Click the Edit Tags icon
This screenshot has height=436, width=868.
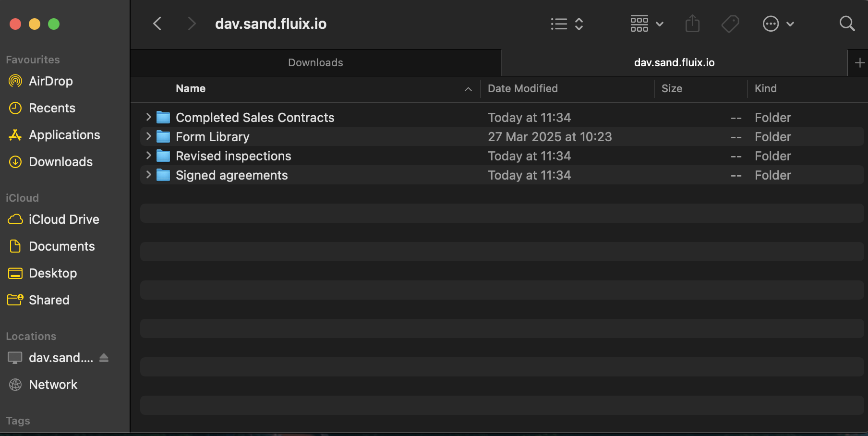pyautogui.click(x=730, y=24)
